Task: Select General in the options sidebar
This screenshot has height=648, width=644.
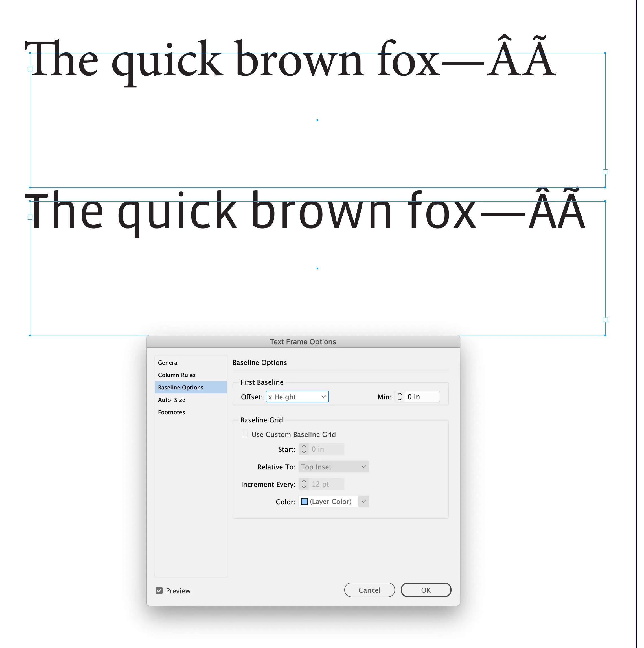Action: pyautogui.click(x=168, y=363)
